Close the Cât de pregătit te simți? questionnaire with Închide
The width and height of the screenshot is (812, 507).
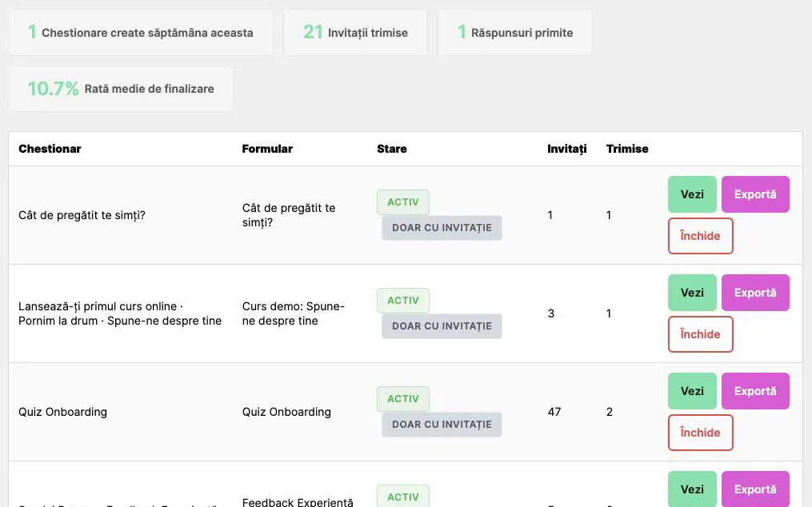pyautogui.click(x=700, y=236)
